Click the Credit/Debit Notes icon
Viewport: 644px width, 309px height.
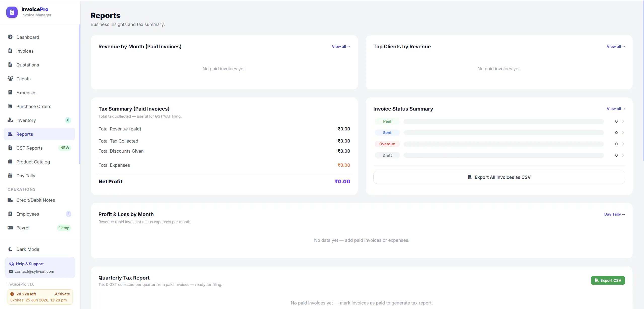click(10, 200)
